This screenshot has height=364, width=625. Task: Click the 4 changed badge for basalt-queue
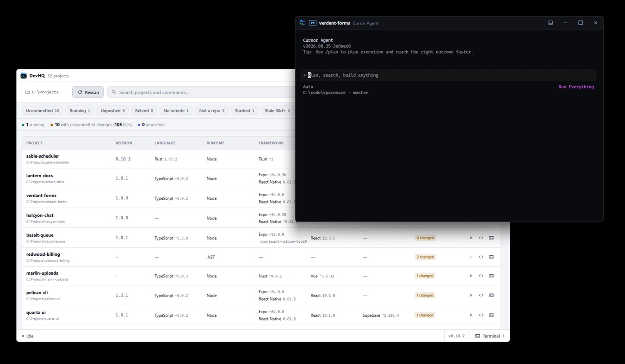point(425,238)
